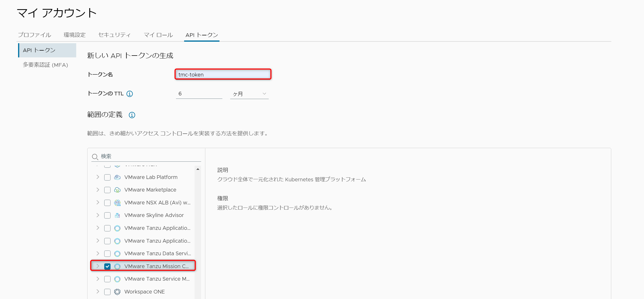Screen dimensions: 644x299
Task: Click the VMware Lab Platform service icon
Action: (x=117, y=177)
